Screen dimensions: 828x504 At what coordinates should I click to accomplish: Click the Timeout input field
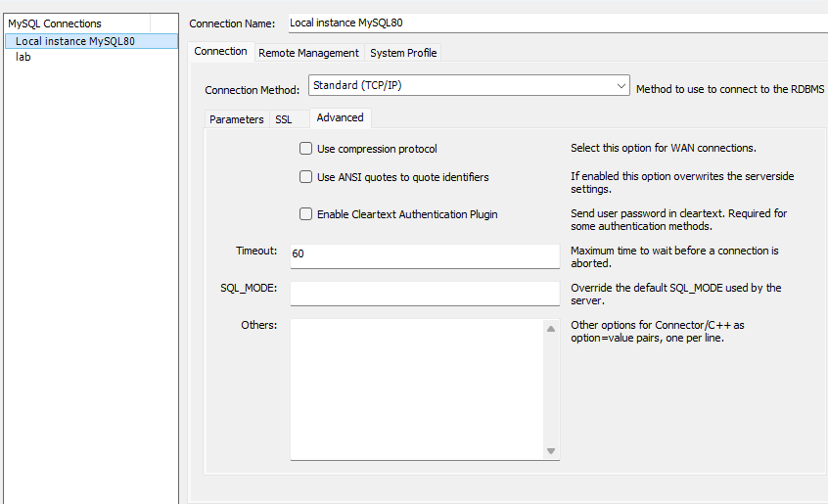pyautogui.click(x=424, y=255)
